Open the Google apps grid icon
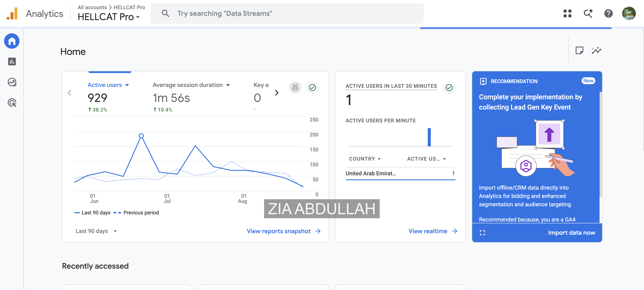Screen dimensions: 644x290 pos(568,13)
